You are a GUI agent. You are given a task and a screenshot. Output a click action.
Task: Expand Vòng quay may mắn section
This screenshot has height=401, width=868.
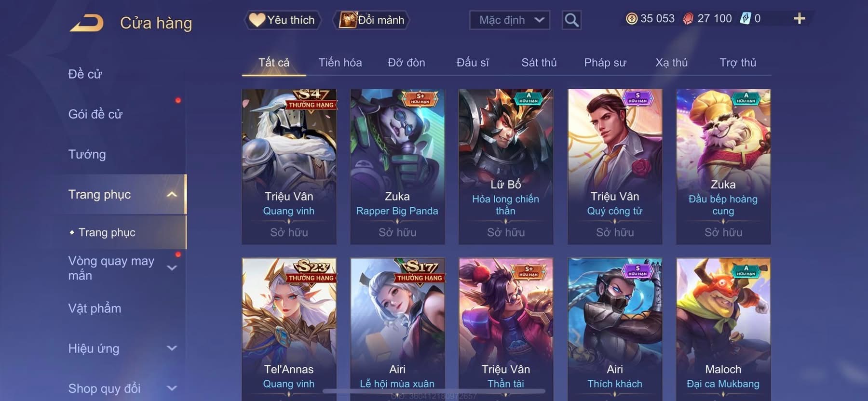tap(172, 268)
